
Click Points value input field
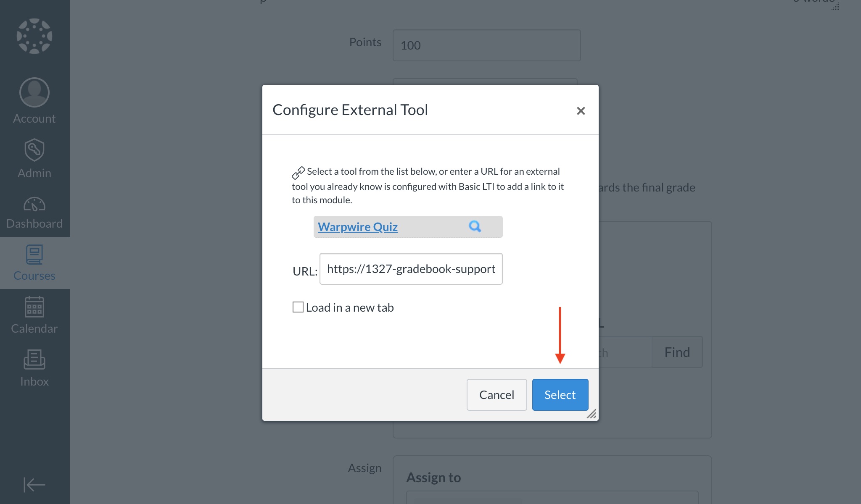tap(486, 45)
